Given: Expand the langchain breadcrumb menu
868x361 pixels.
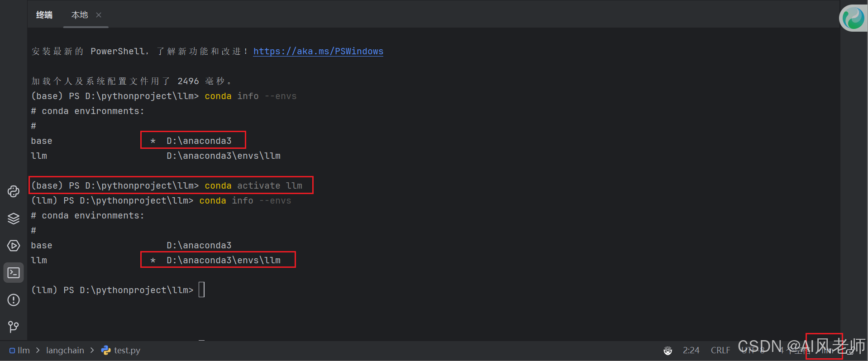Looking at the screenshot, I should tap(65, 350).
